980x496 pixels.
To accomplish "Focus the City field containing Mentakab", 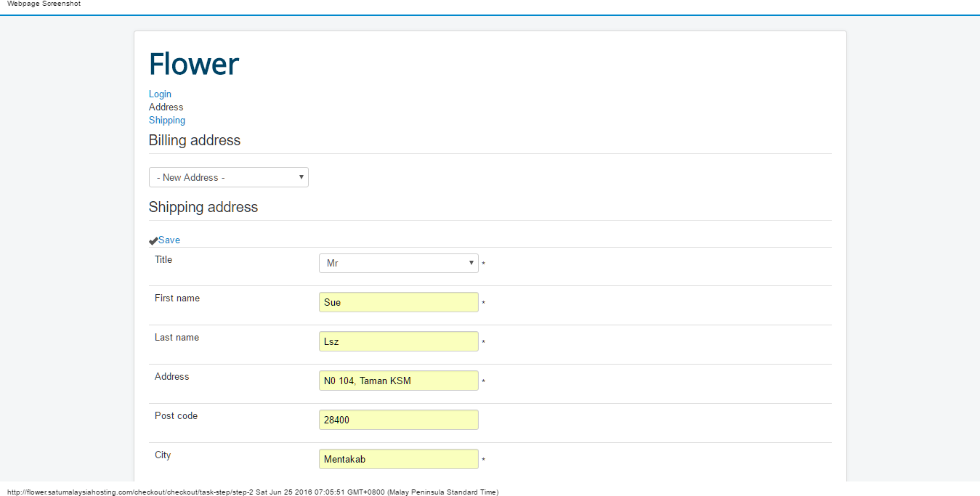I will [398, 459].
